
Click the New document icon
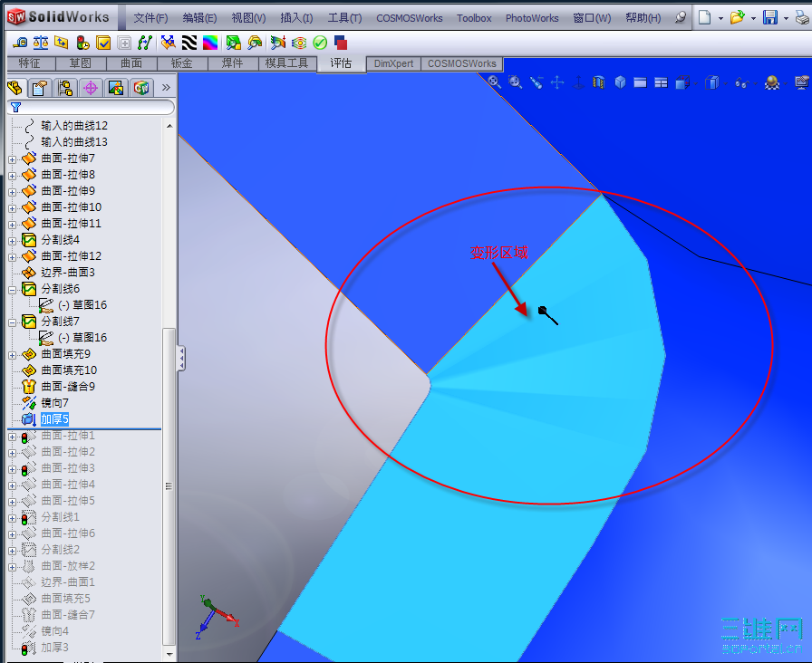(704, 17)
